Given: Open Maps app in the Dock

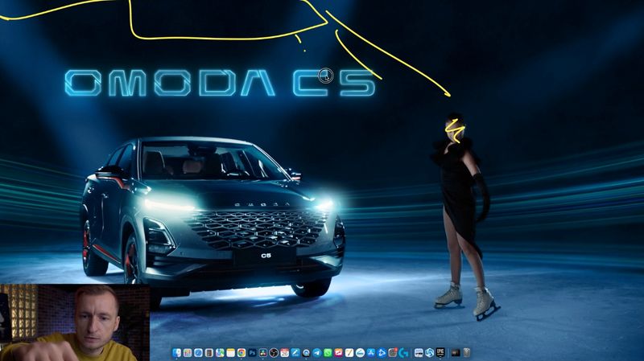Looking at the screenshot, I should pyautogui.click(x=220, y=353).
